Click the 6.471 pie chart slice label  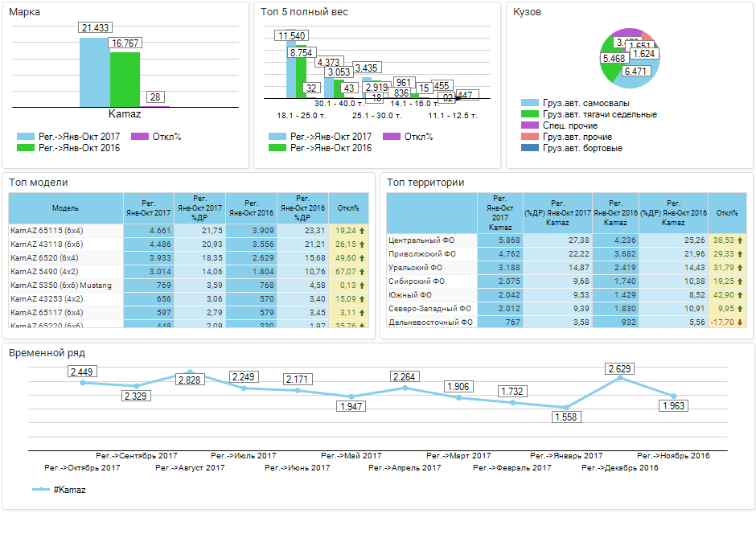tap(635, 72)
